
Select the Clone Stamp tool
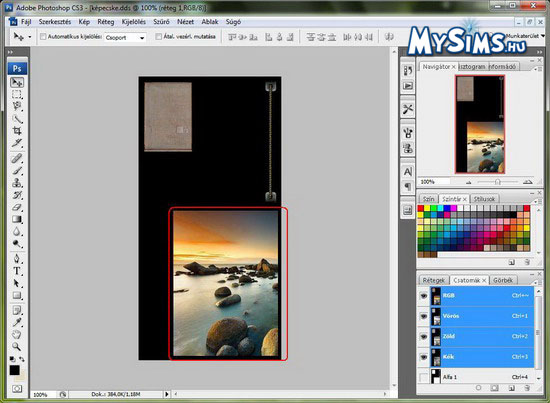(17, 183)
